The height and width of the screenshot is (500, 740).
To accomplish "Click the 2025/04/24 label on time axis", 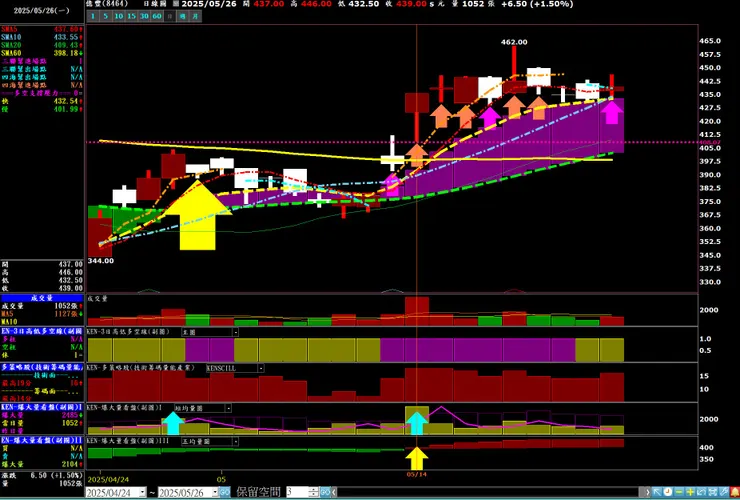I will (111, 479).
